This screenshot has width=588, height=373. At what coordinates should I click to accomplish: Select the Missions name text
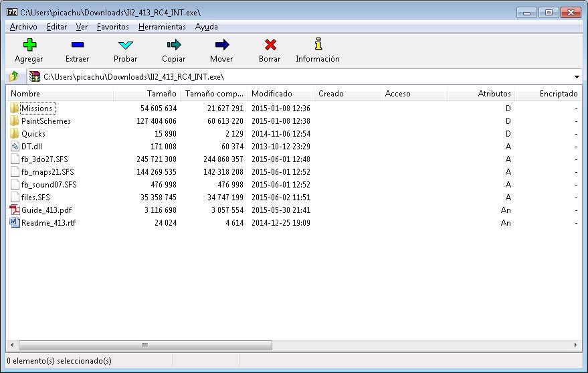click(x=37, y=108)
